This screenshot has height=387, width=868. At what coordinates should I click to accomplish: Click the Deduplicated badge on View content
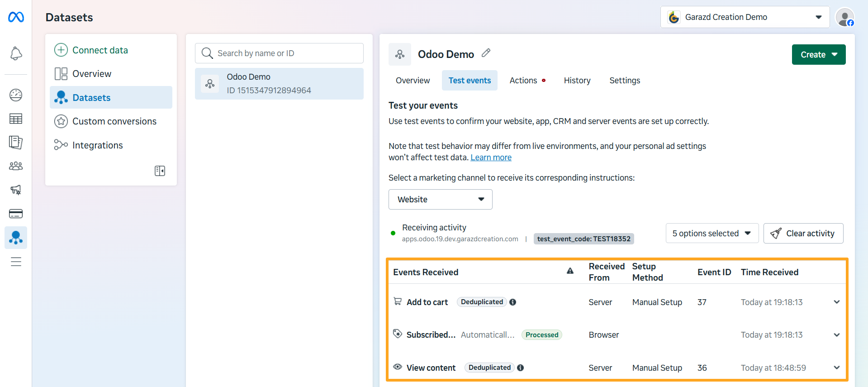click(x=489, y=368)
